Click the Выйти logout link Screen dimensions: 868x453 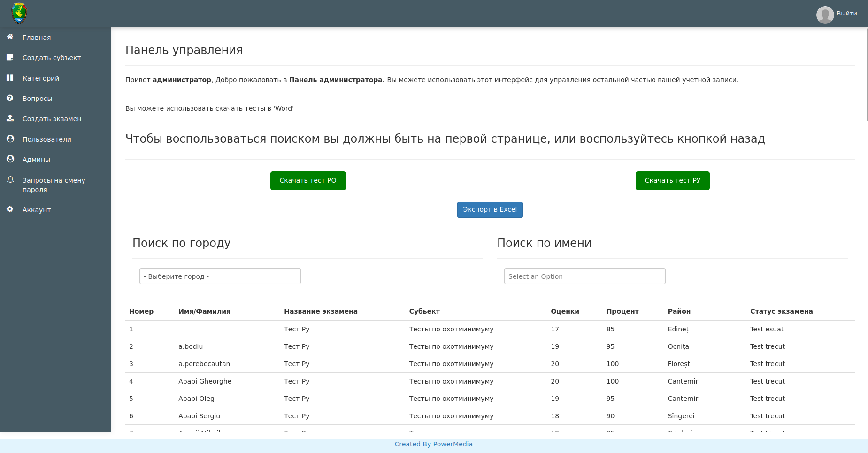(847, 14)
